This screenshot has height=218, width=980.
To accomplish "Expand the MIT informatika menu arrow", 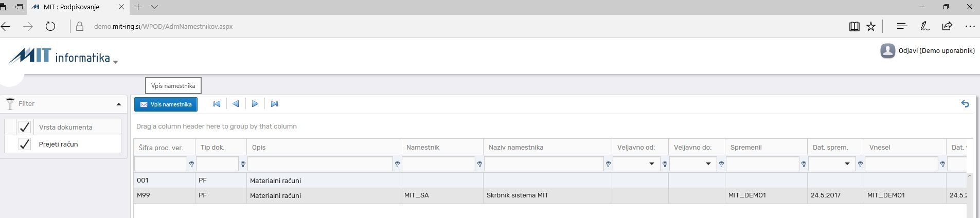I will (115, 62).
